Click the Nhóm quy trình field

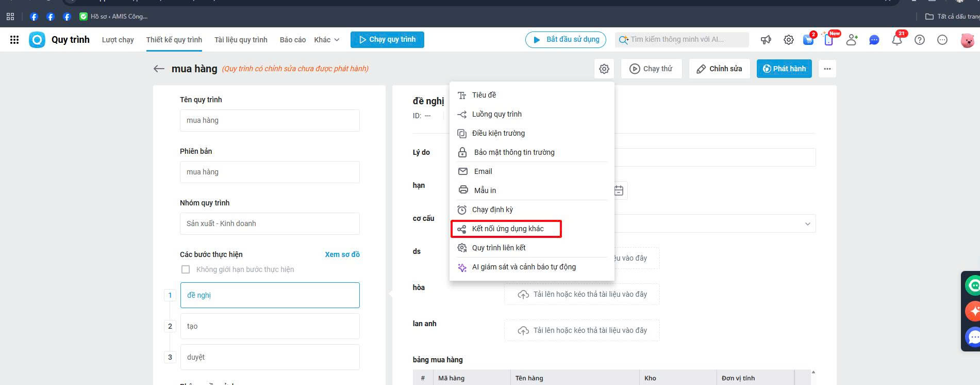(x=270, y=223)
